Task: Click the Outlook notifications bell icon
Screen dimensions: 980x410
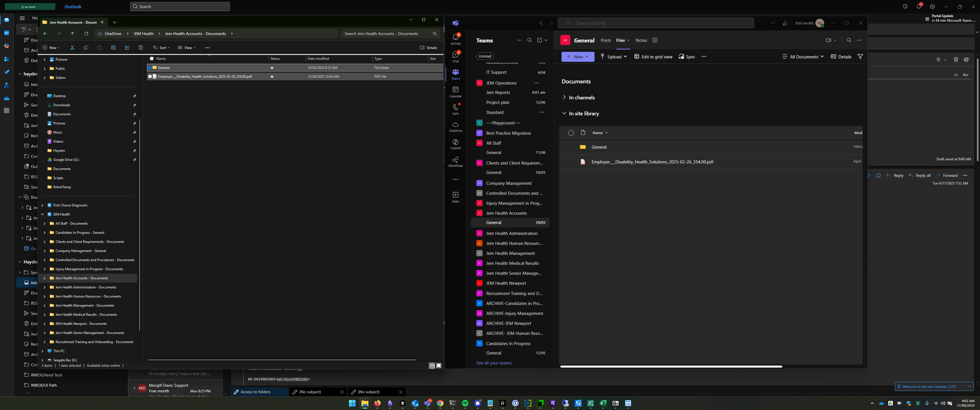Action: [x=918, y=7]
